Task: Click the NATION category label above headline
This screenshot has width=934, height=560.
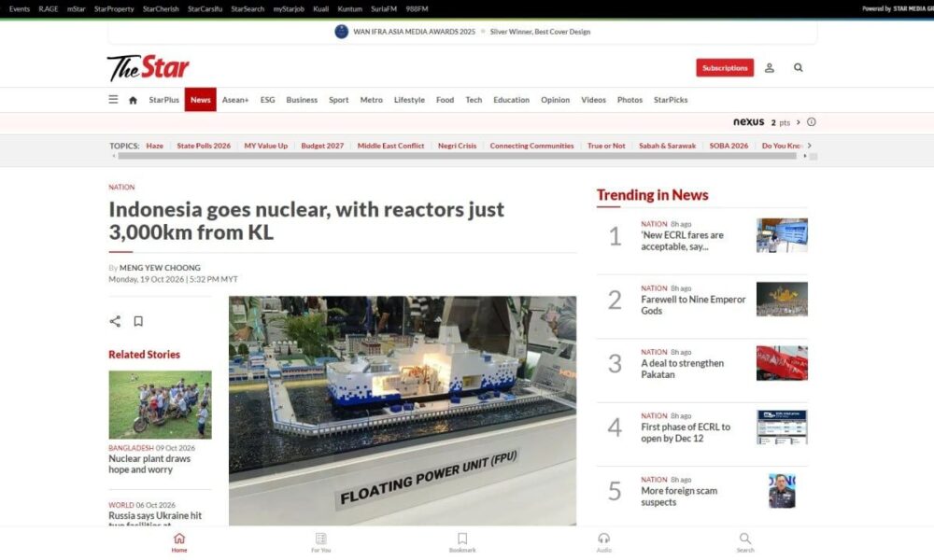Action: 121,188
